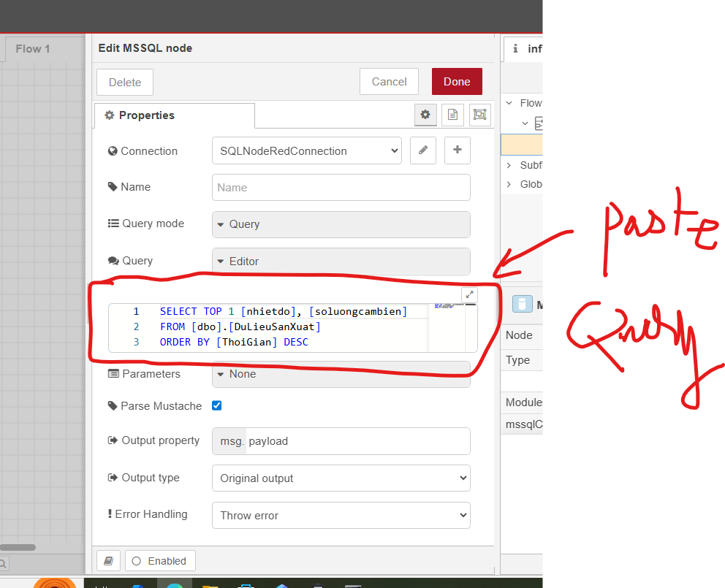Viewport: 725px width, 588px height.
Task: Open the Query mode dropdown
Action: coord(341,224)
